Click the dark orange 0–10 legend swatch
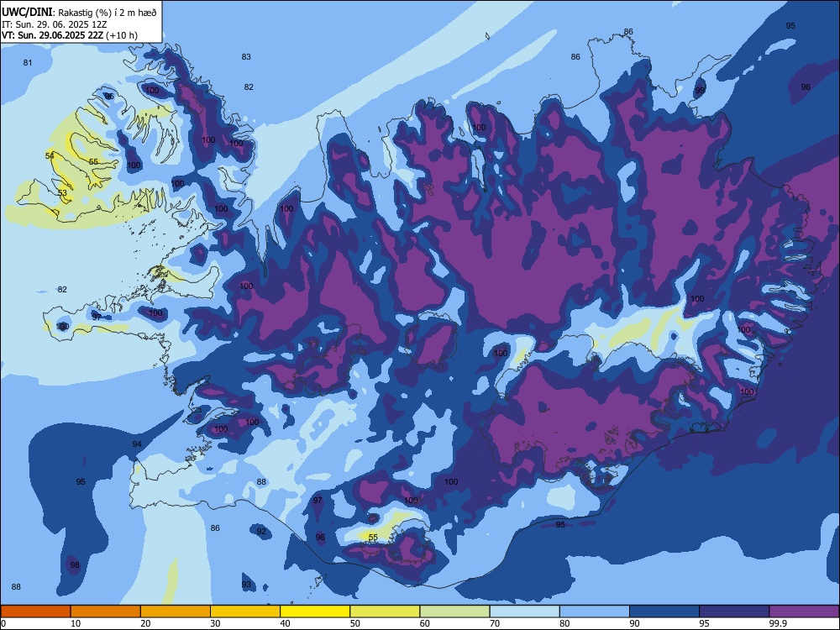The width and height of the screenshot is (840, 630). tap(35, 612)
